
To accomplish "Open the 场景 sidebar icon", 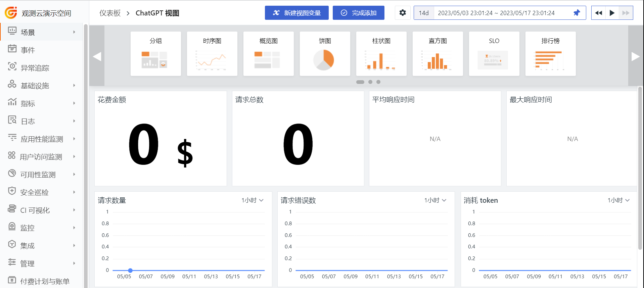I will click(12, 31).
